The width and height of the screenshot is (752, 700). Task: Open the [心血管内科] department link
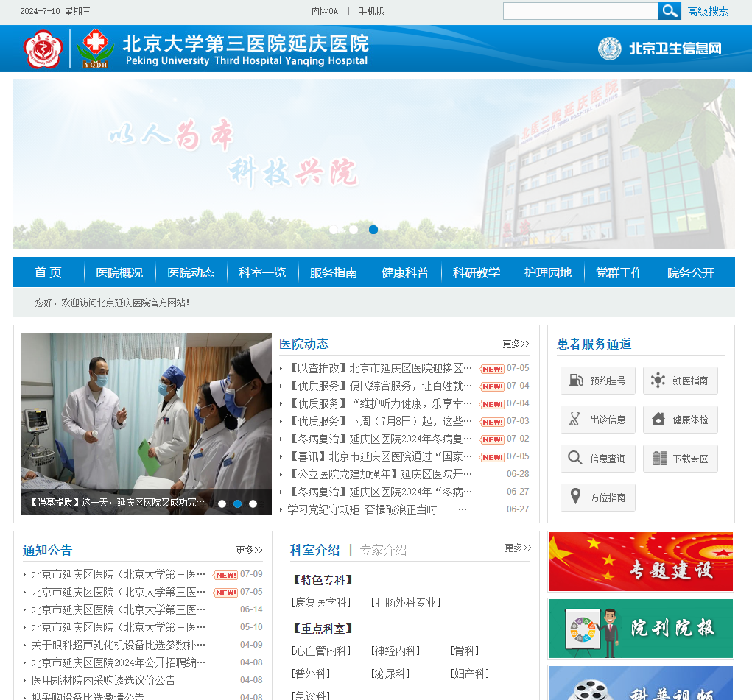(321, 651)
